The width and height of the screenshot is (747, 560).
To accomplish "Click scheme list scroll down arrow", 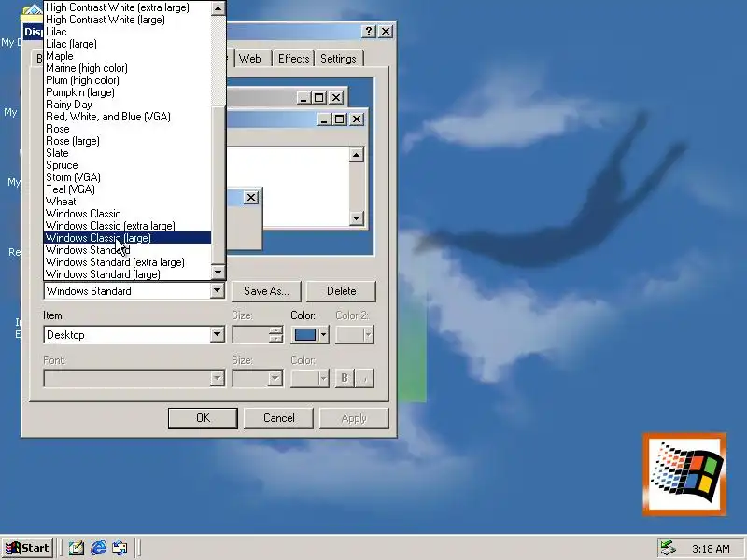I will tap(218, 273).
